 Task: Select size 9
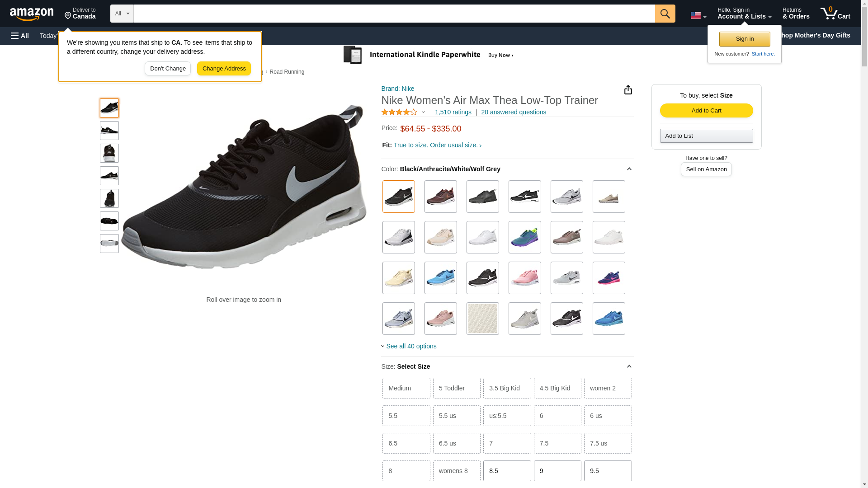point(557,471)
